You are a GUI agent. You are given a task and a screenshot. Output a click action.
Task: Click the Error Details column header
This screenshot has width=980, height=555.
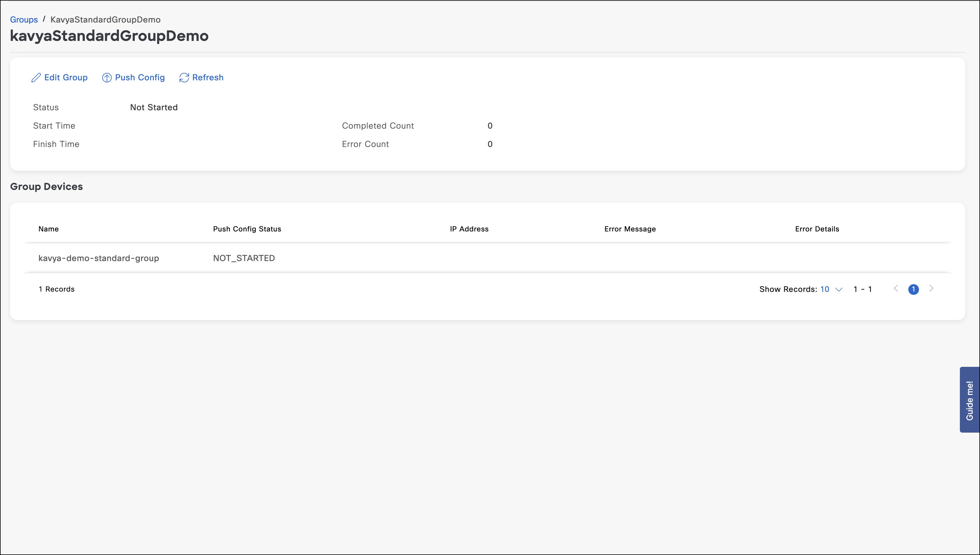click(817, 229)
